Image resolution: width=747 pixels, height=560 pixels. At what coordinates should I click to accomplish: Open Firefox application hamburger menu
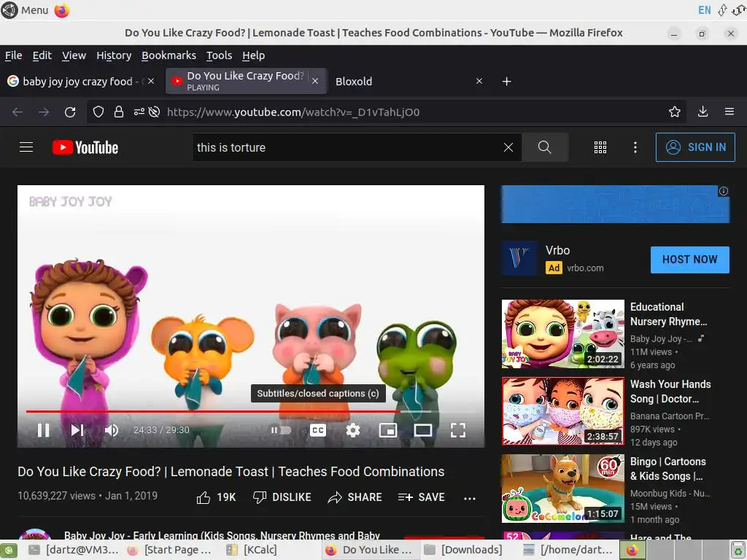[729, 112]
